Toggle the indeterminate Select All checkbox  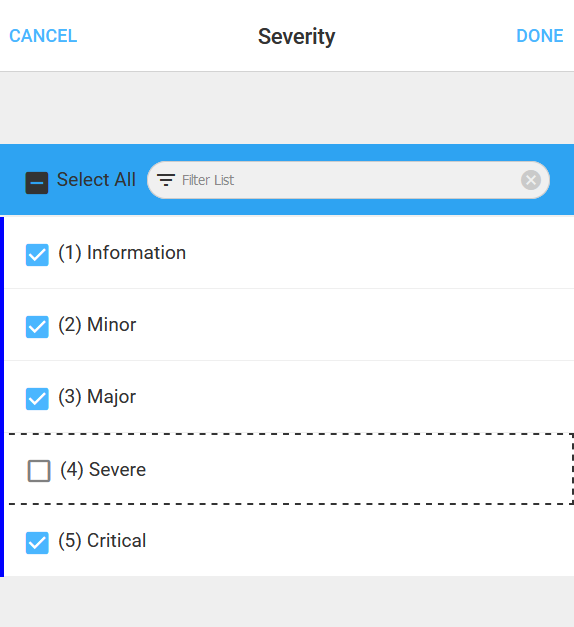click(37, 183)
